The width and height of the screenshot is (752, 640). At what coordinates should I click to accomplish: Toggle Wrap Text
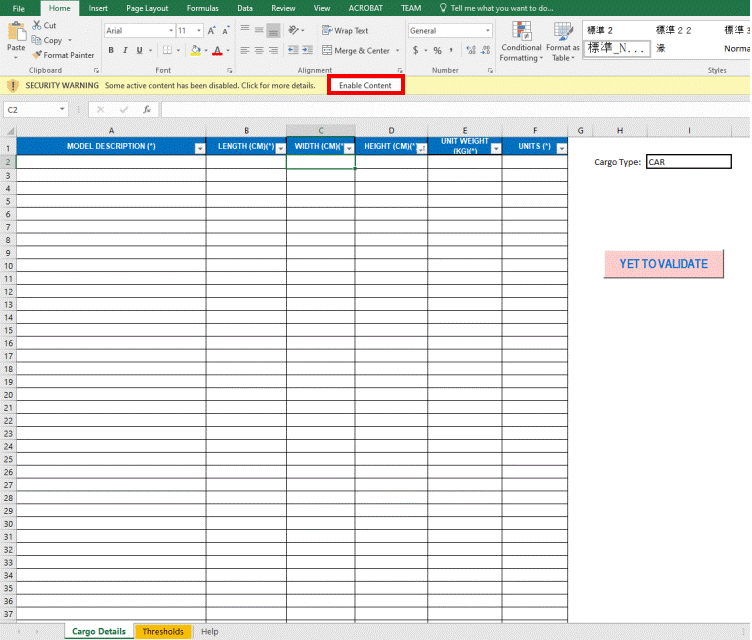tap(345, 31)
